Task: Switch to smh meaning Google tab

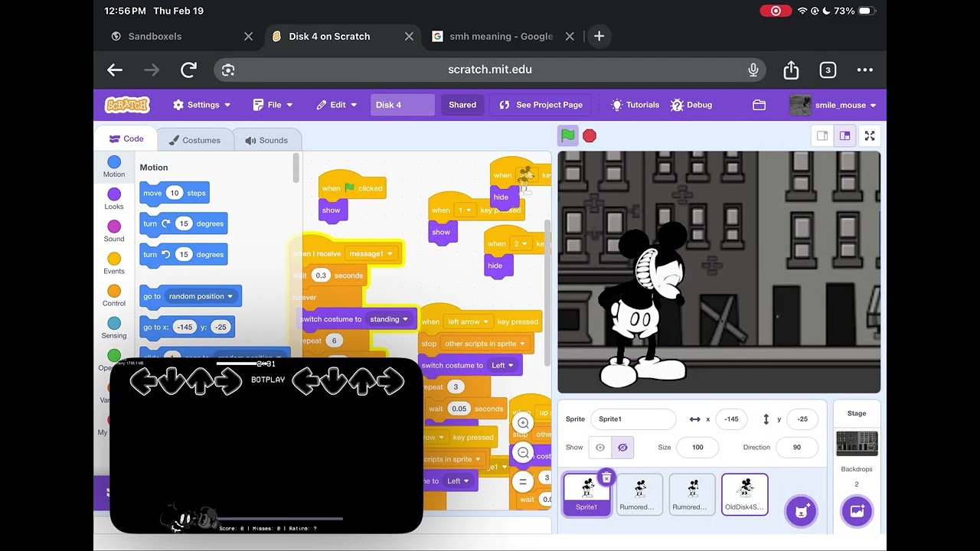Action: click(x=501, y=36)
